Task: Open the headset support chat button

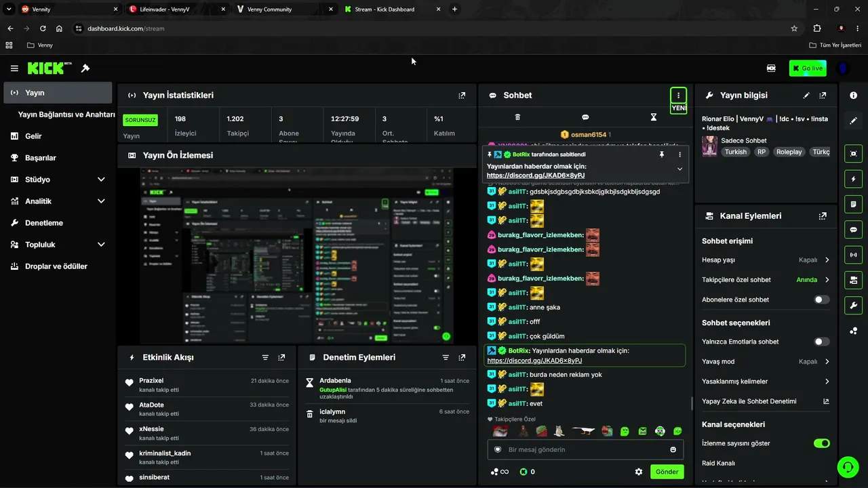Action: click(x=847, y=466)
